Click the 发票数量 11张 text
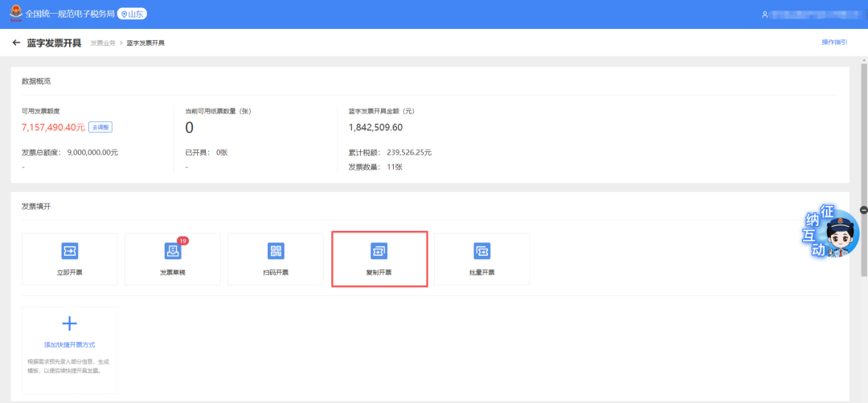 point(375,167)
